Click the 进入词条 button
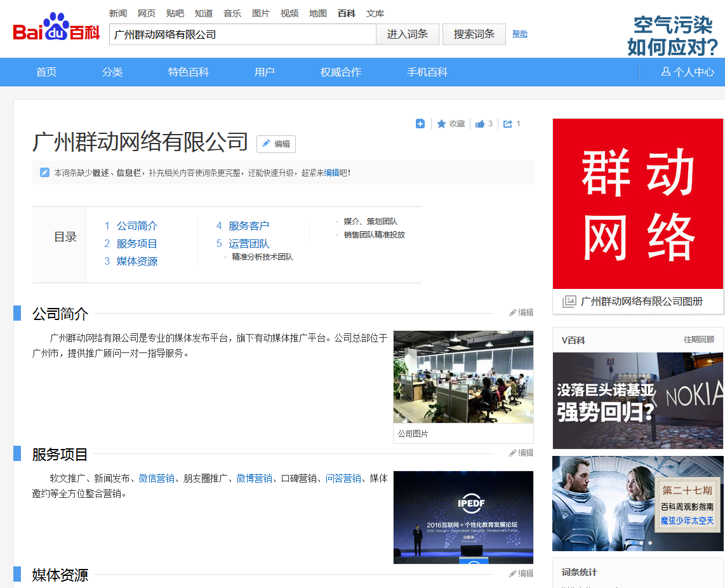The image size is (725, 588). pos(408,34)
